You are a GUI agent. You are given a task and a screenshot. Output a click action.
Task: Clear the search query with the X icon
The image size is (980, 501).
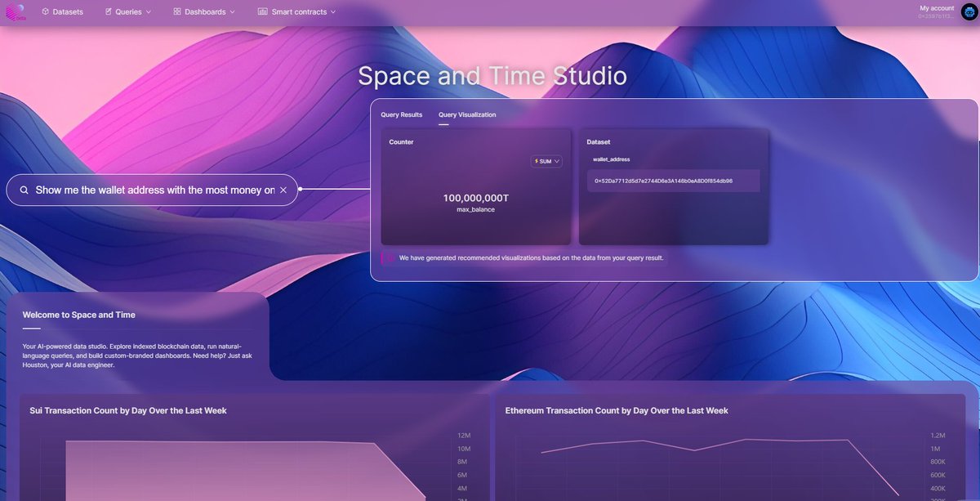(x=283, y=190)
